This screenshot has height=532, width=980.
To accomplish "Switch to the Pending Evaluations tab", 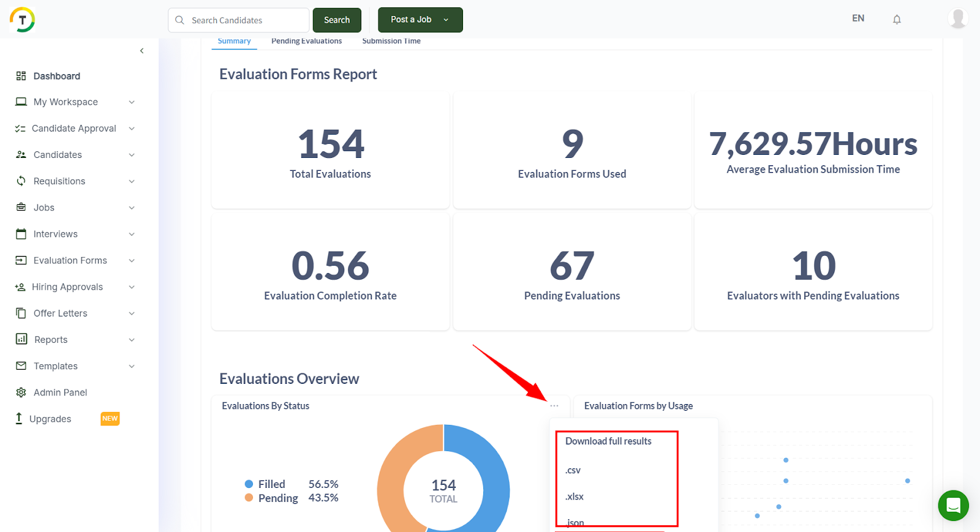I will coord(306,41).
